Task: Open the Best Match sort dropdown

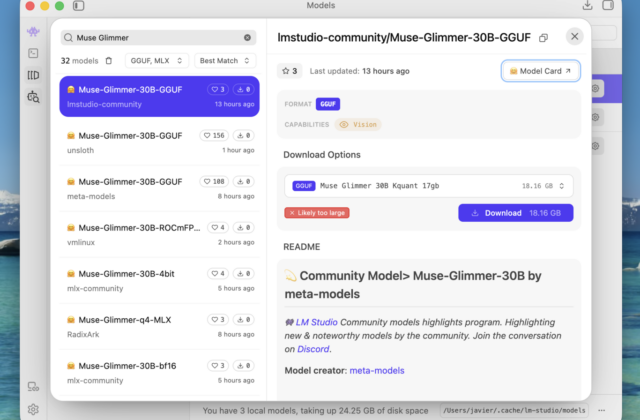Action: [x=224, y=61]
